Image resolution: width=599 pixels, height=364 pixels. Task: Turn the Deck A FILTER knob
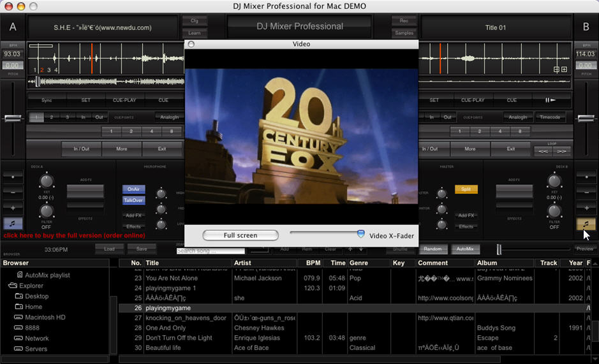click(x=46, y=211)
